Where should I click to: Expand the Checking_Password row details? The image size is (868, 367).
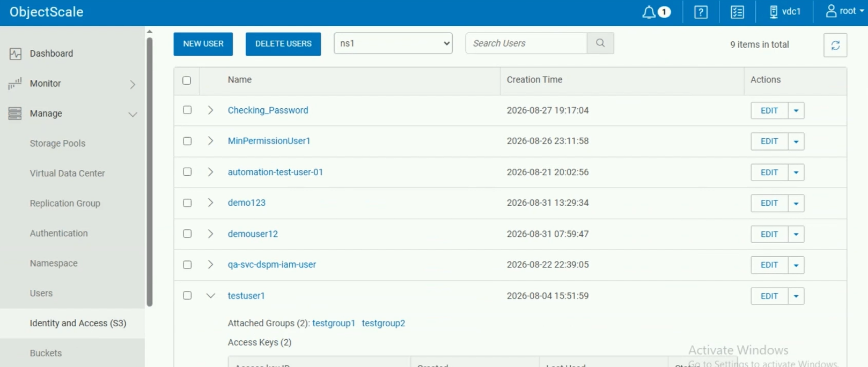pyautogui.click(x=210, y=110)
